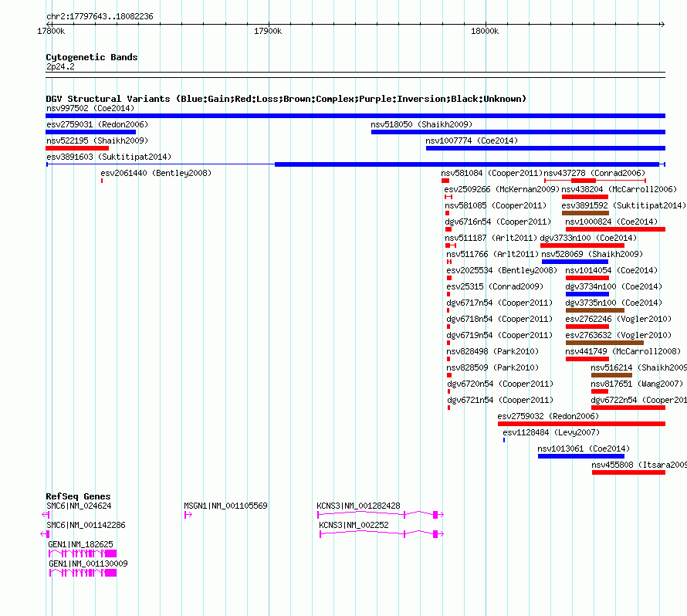Select the dgv6716n54 (Cooper2011) label

click(x=498, y=222)
